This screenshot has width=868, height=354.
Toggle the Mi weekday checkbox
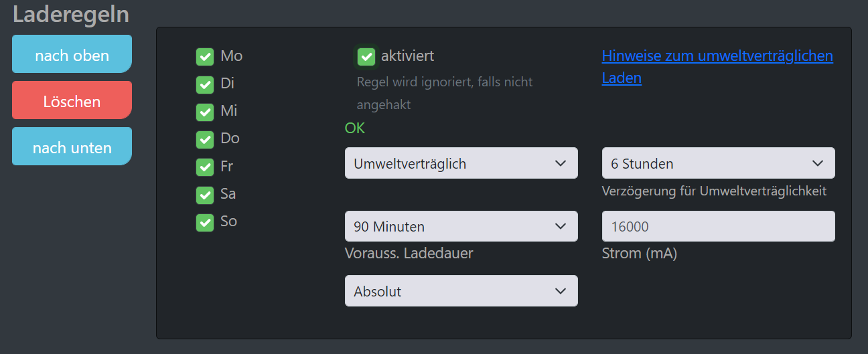pyautogui.click(x=205, y=112)
